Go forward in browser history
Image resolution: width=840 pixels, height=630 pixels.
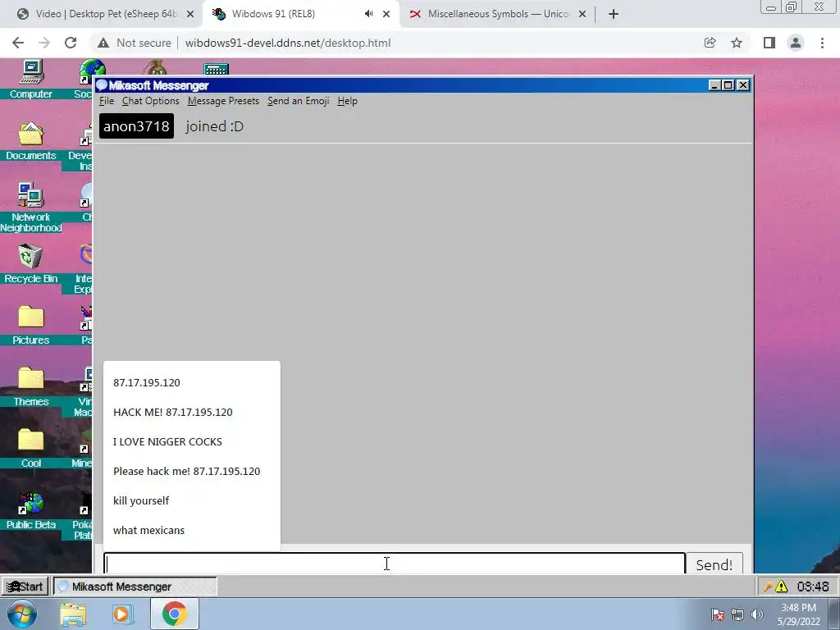click(44, 43)
